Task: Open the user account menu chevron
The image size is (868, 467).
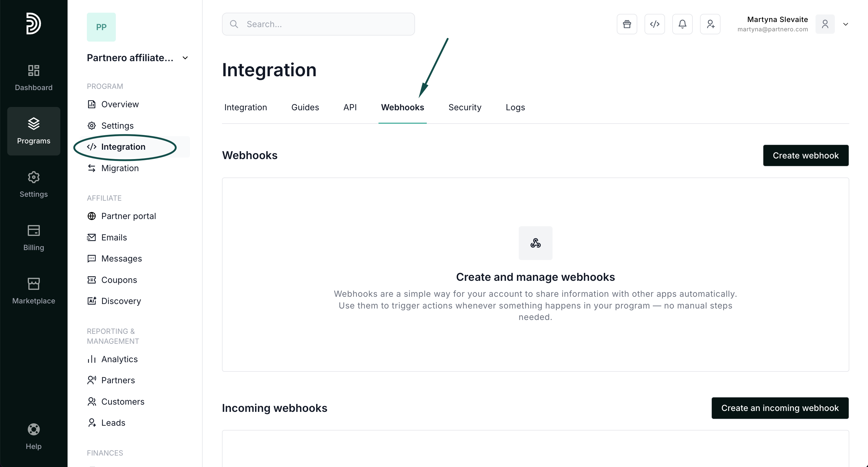Action: [845, 24]
